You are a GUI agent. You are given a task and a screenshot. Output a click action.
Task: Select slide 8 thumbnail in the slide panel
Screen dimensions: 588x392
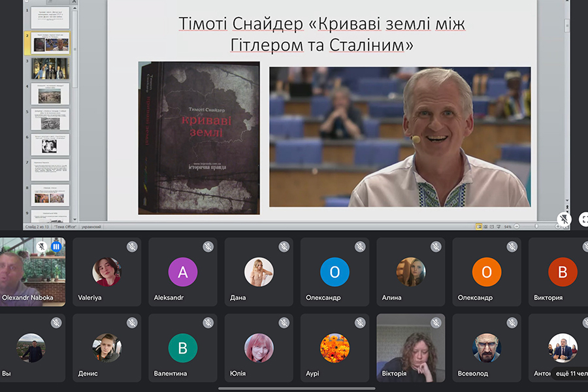[50, 195]
